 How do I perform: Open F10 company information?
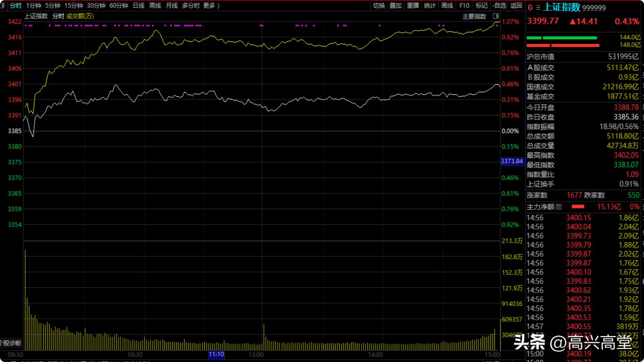(464, 6)
